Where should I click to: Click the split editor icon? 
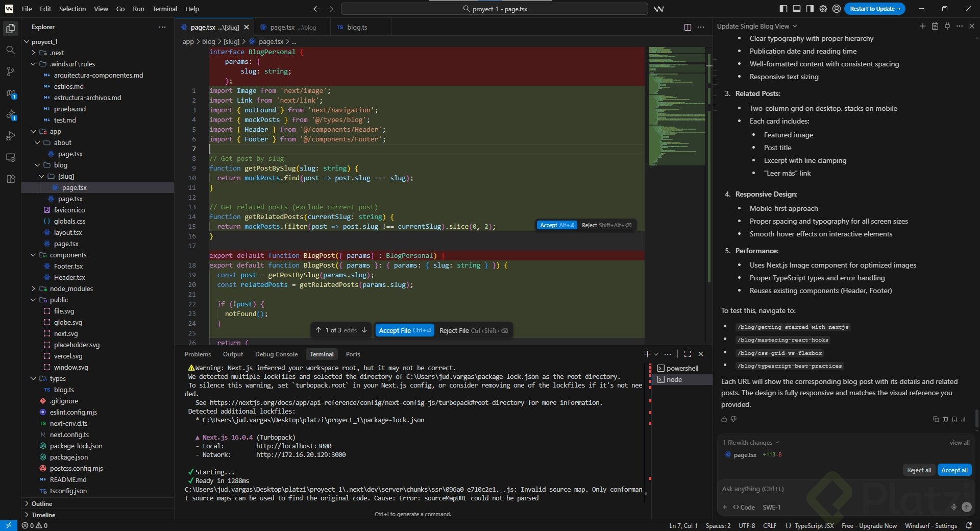coord(688,27)
